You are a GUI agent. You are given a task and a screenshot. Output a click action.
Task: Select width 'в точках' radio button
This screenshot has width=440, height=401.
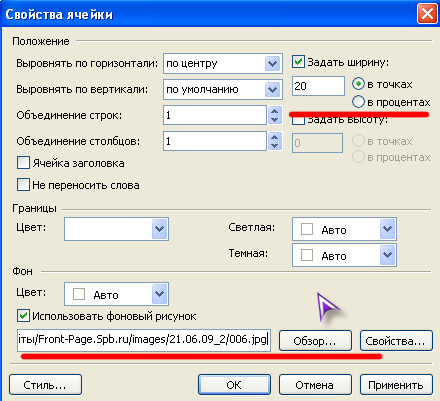click(358, 84)
